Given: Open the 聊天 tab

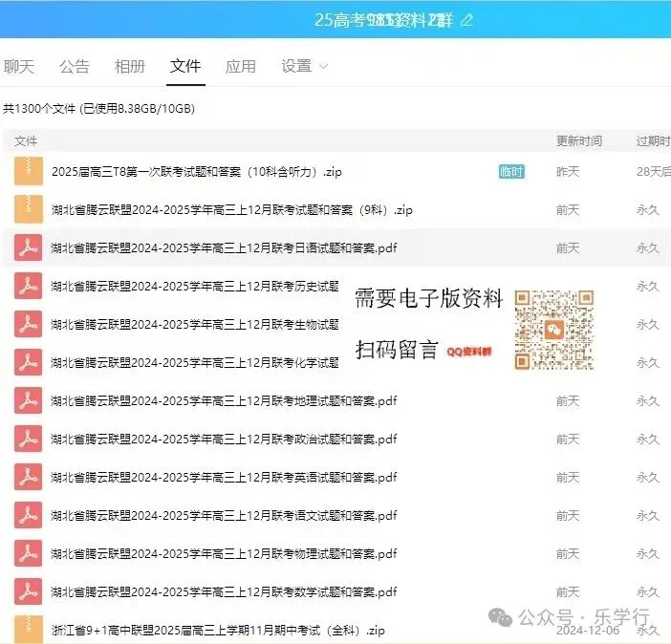Looking at the screenshot, I should pyautogui.click(x=19, y=66).
